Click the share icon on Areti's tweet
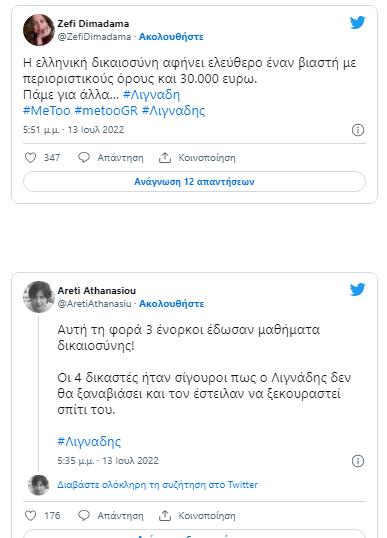Viewport: 387px width, 538px height. (x=165, y=516)
